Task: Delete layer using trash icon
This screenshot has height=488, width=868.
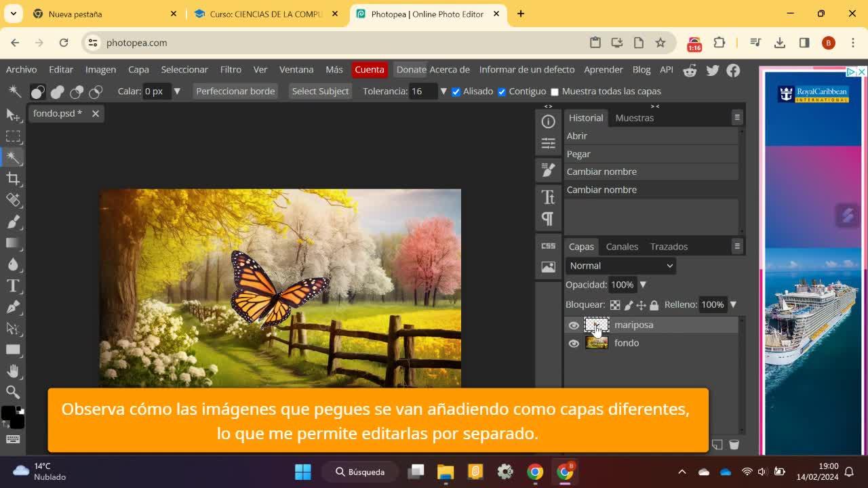Action: click(734, 445)
